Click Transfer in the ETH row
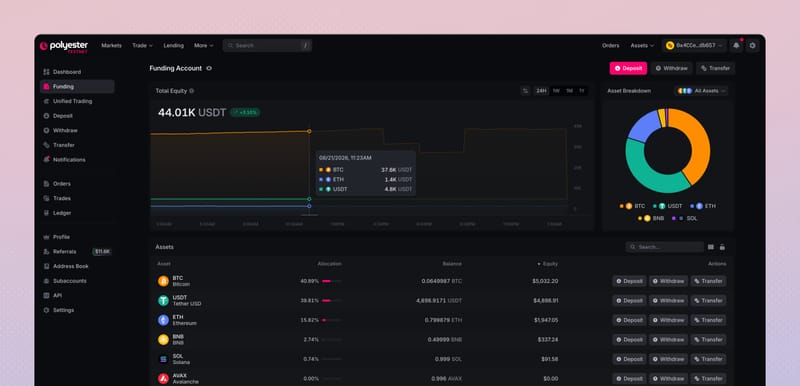The width and height of the screenshot is (800, 386). pos(708,320)
